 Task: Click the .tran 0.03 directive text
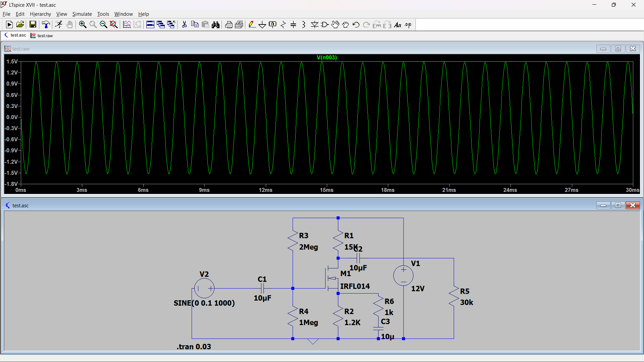pyautogui.click(x=194, y=347)
